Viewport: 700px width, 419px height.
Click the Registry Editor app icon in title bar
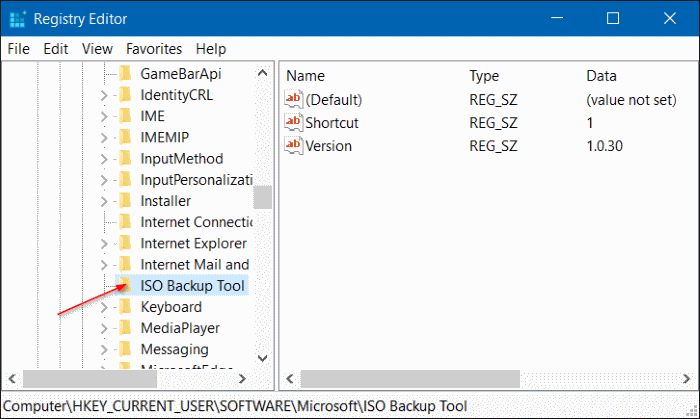click(18, 19)
